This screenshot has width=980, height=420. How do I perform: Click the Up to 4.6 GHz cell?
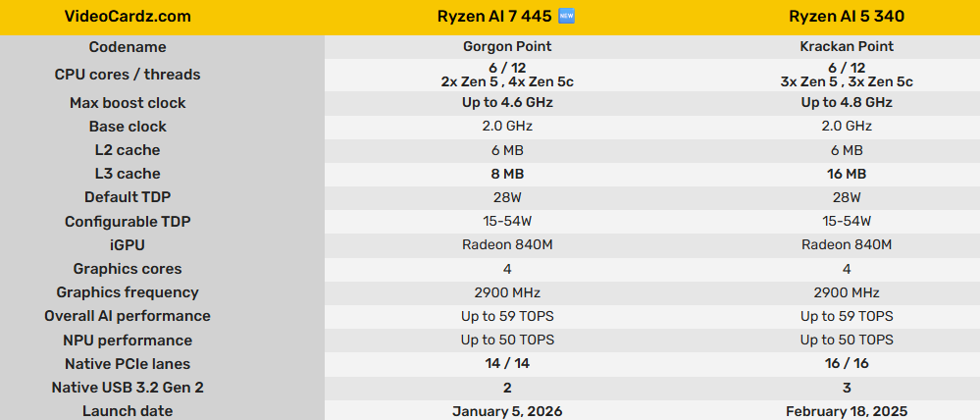pos(507,103)
